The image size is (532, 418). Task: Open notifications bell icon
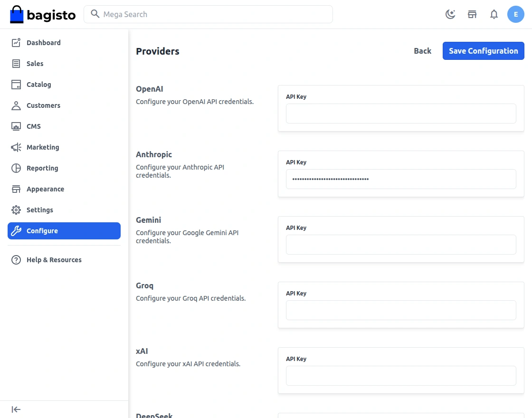pyautogui.click(x=494, y=14)
